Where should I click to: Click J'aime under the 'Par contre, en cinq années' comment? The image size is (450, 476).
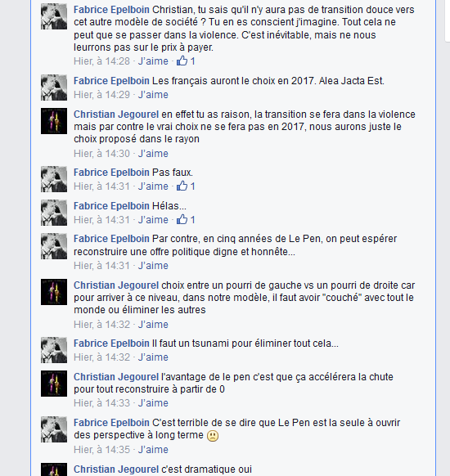coord(153,266)
